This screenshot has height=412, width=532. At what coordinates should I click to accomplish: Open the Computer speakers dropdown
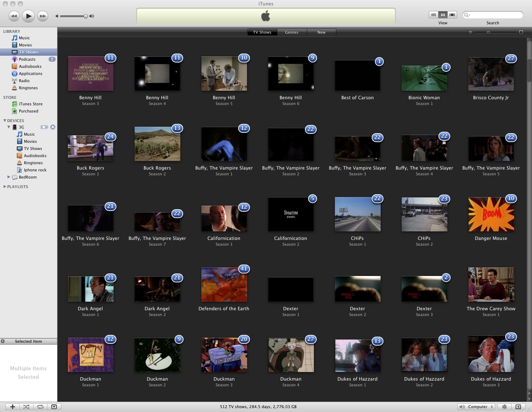[x=476, y=407]
